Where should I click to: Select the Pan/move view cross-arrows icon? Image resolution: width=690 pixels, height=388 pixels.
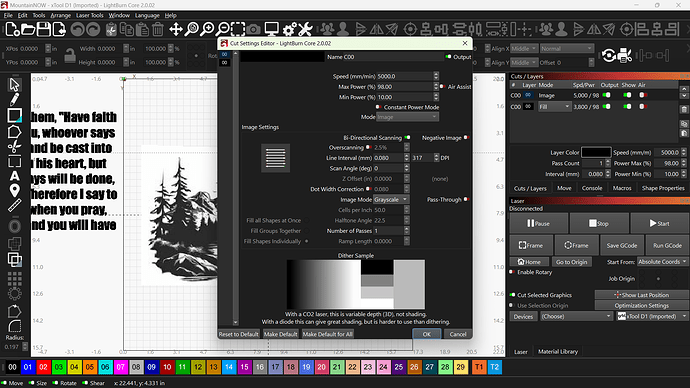coord(176,29)
